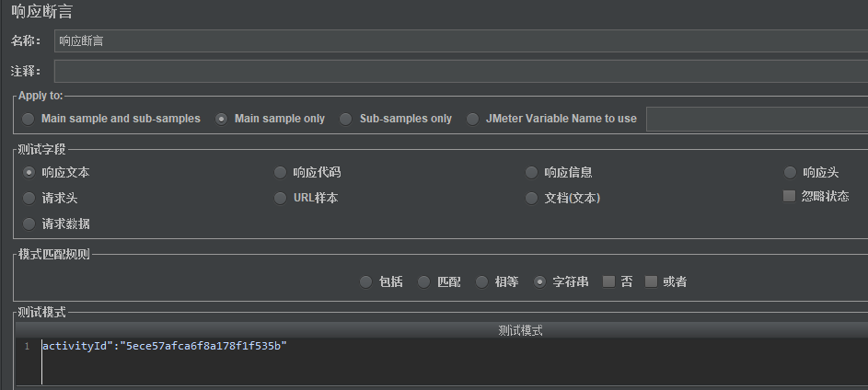868x390 pixels.
Task: Click the 名称 text field
Action: [x=460, y=41]
